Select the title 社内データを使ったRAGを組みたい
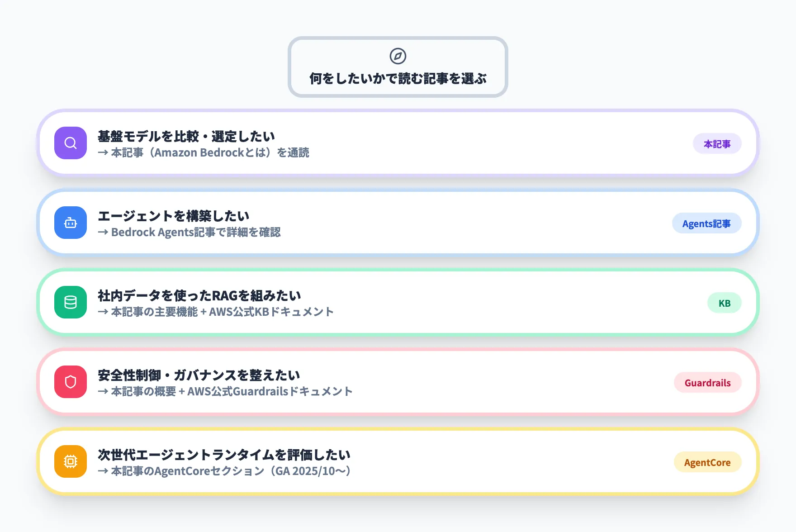 tap(199, 295)
